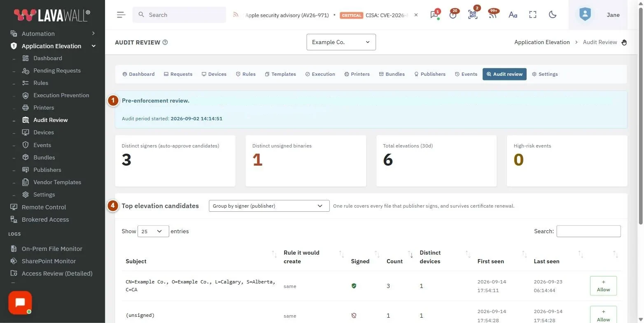This screenshot has width=644, height=323.
Task: Open the QR code icon with badge 2
Action: click(x=473, y=15)
